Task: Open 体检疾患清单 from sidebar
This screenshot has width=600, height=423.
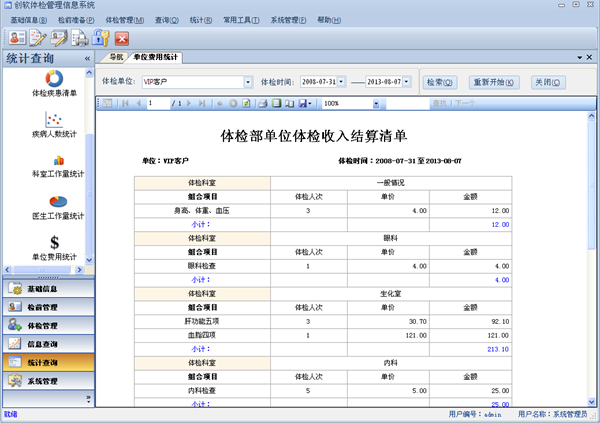Action: pos(54,83)
